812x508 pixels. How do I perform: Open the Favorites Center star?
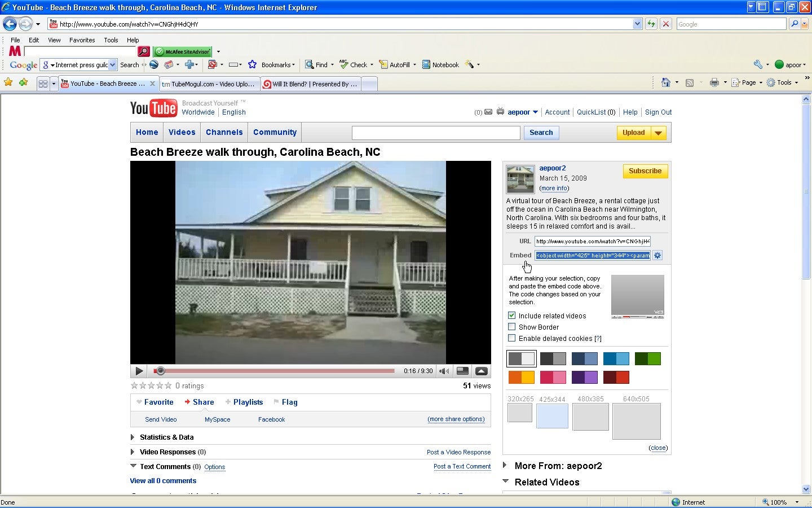[x=8, y=82]
